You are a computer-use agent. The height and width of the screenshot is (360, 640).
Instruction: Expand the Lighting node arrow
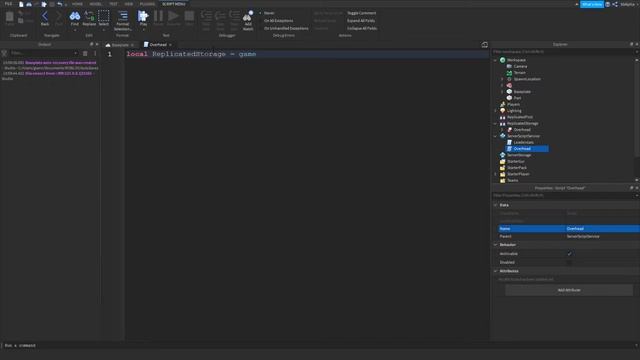point(496,111)
